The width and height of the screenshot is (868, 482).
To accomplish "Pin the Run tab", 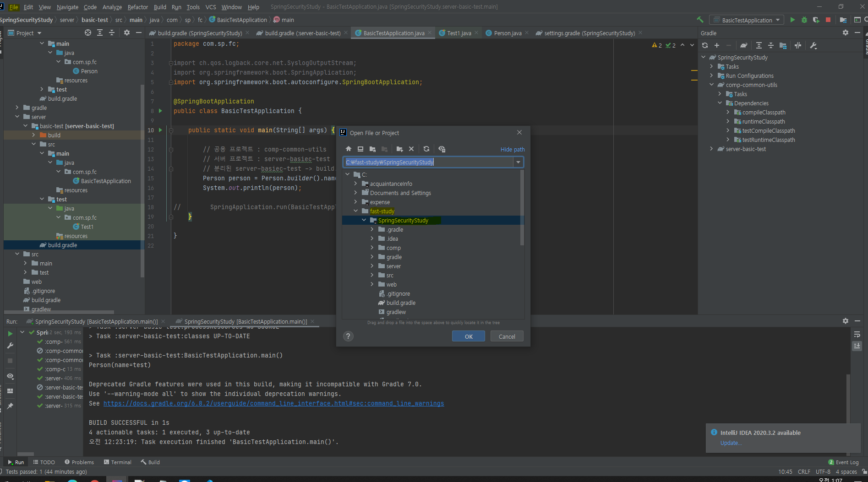I will pyautogui.click(x=10, y=406).
